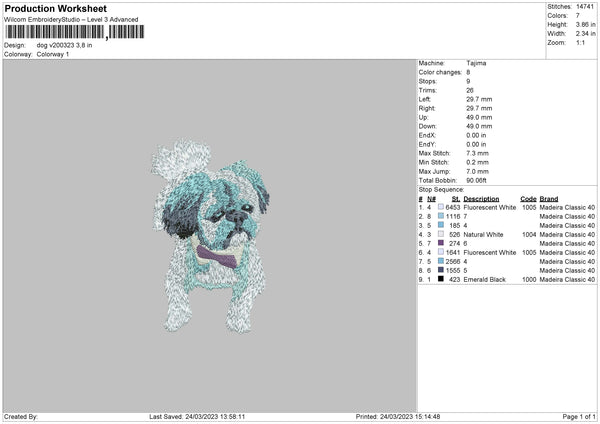Click design name 'dog v200323 3,8 in'
600x424 pixels.
(x=64, y=45)
